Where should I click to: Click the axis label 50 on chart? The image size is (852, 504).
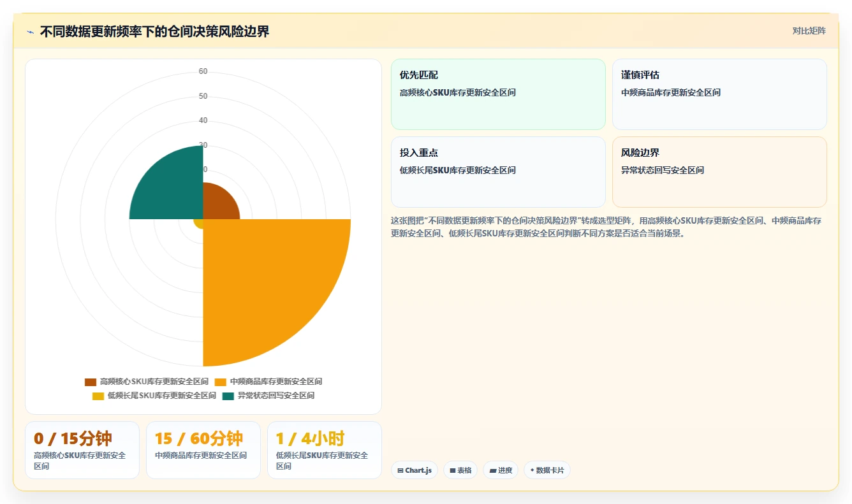203,96
